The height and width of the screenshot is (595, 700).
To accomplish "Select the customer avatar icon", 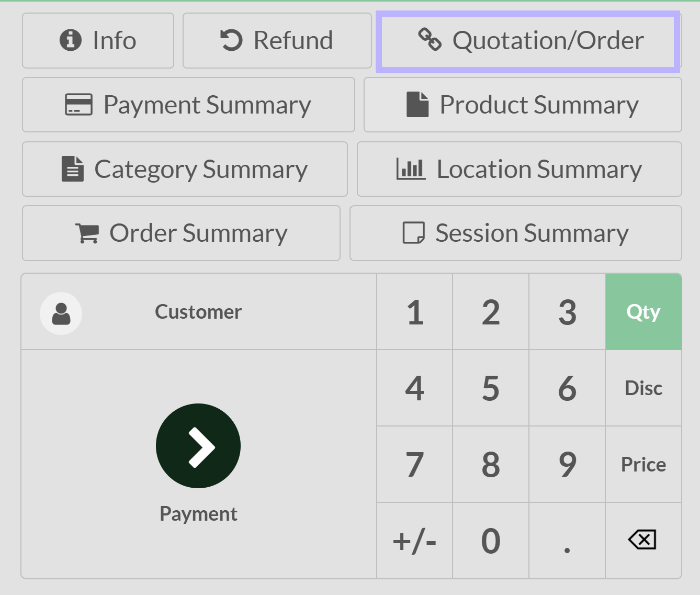I will 61,313.
